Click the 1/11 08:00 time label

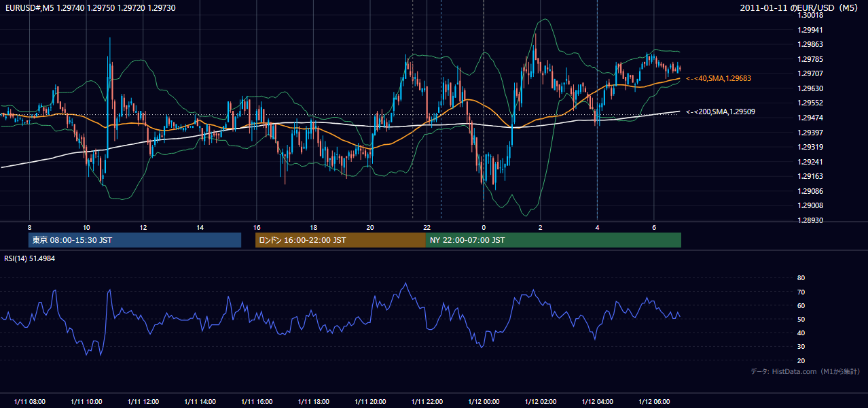29,402
